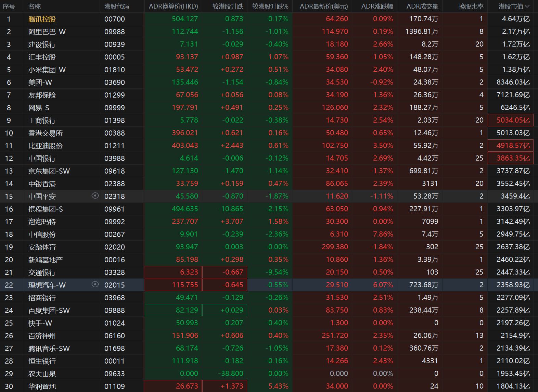
Task: Open 工商银行 stock entry
Action: (x=42, y=121)
